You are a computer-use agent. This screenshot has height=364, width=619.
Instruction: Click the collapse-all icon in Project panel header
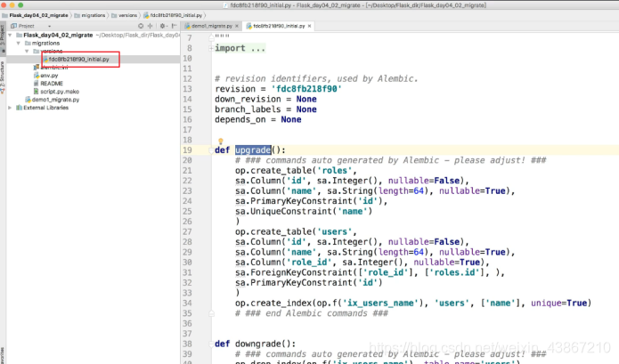(150, 26)
